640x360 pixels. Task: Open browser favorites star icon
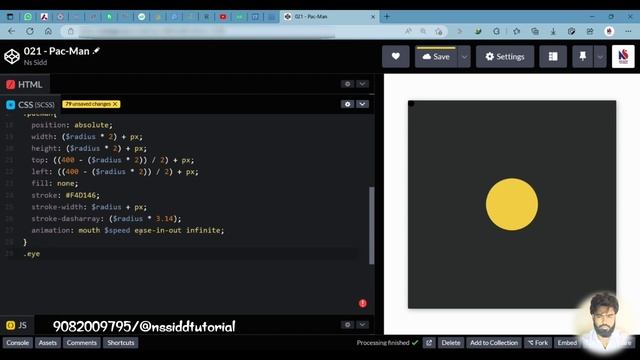(x=517, y=31)
